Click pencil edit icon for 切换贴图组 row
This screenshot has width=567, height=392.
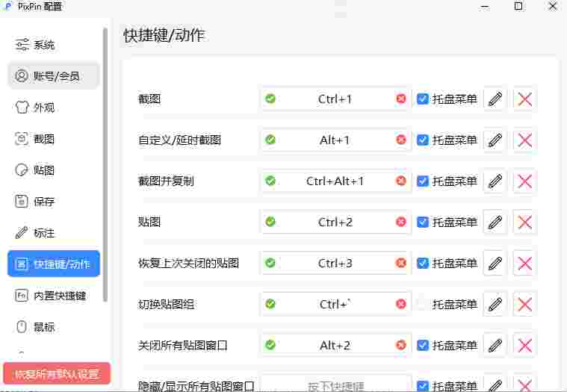click(x=495, y=304)
